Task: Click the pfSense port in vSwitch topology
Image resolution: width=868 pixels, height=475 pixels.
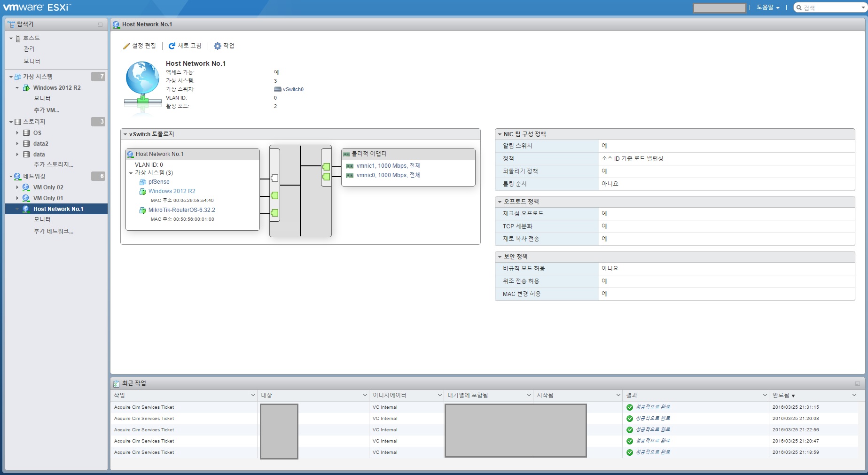Action: tap(275, 178)
